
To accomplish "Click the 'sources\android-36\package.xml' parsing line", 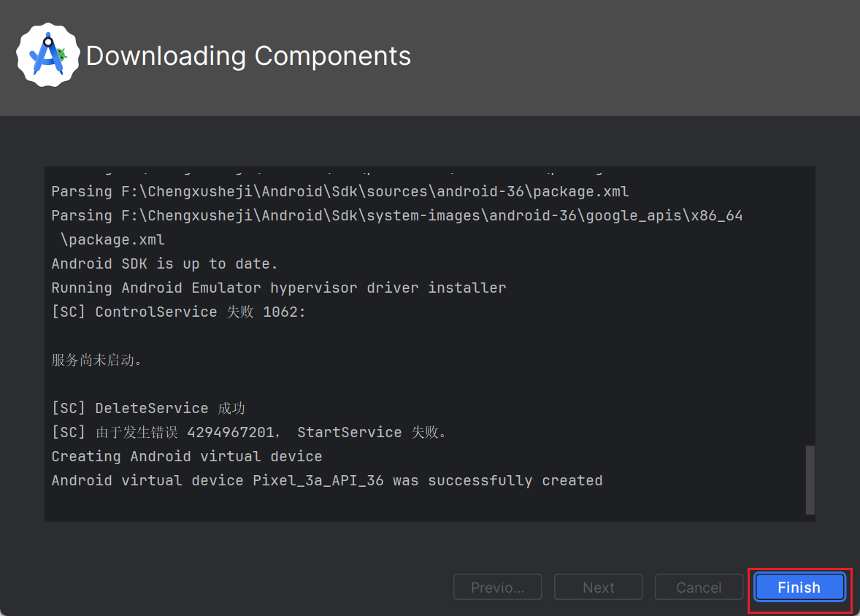I will (x=340, y=191).
